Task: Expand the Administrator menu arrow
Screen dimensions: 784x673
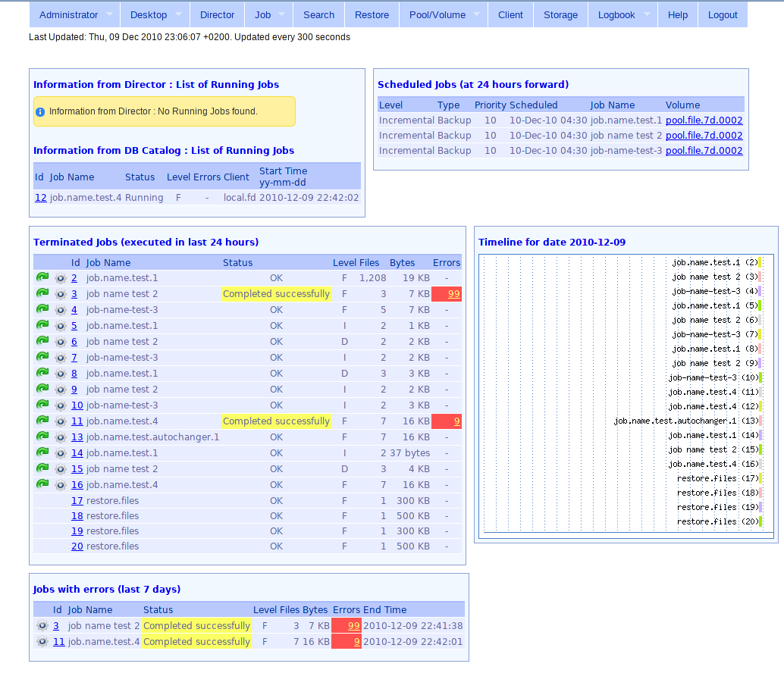Action: pos(109,14)
